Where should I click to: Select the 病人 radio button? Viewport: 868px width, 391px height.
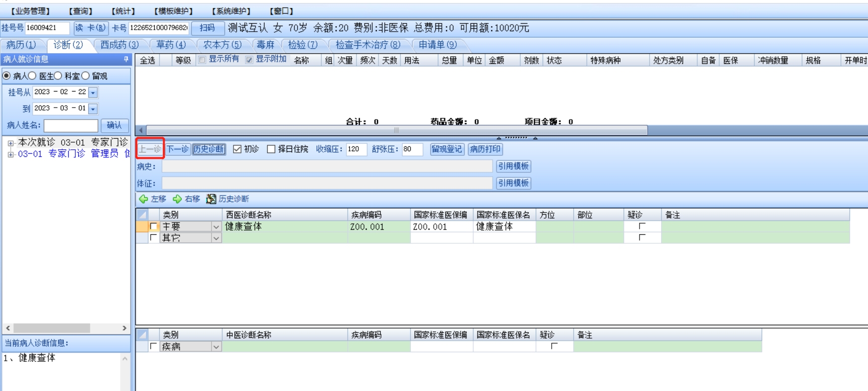7,76
